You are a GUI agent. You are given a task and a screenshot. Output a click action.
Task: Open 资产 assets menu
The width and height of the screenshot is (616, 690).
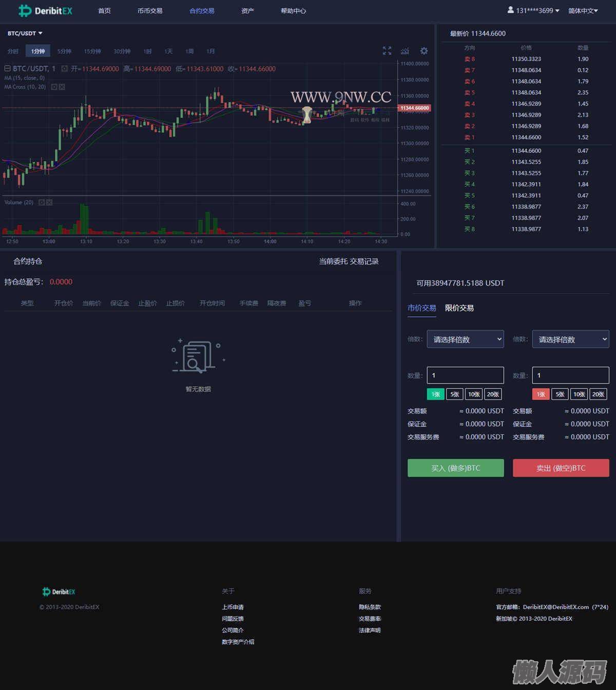[247, 11]
